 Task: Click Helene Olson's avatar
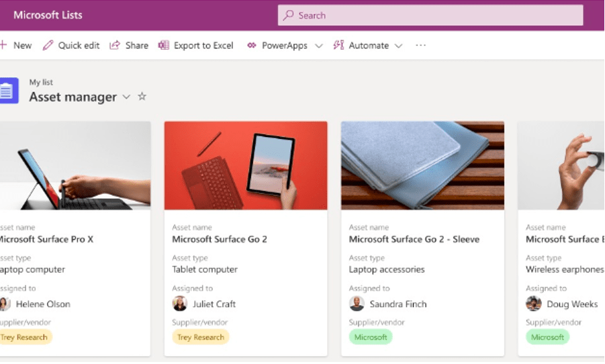pyautogui.click(x=5, y=304)
